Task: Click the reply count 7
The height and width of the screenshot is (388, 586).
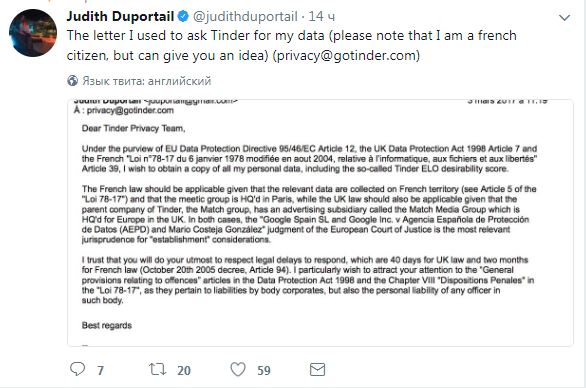Action: point(101,370)
